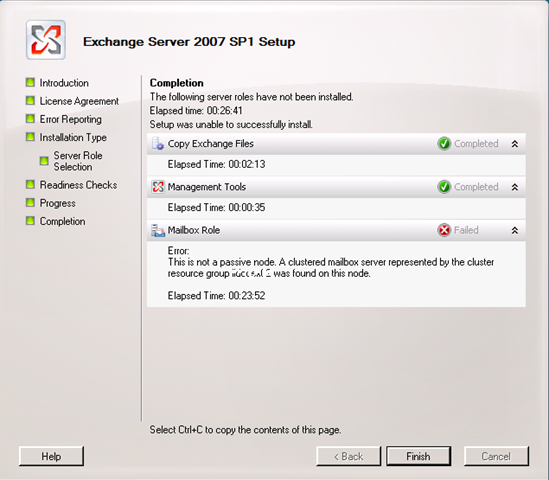This screenshot has height=480, width=549.
Task: Select the License Agreement step
Action: point(79,101)
